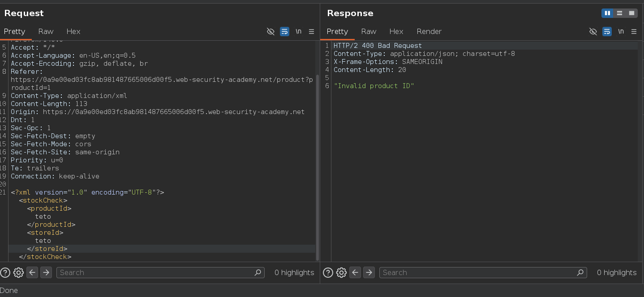644x297 pixels.
Task: Click opening <productId> tag
Action: [x=49, y=208]
